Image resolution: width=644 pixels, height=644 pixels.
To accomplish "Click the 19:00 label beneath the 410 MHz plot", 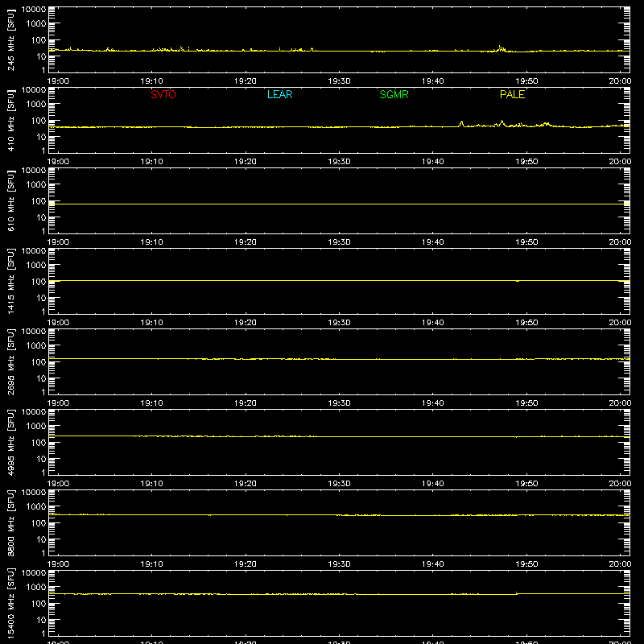I will pos(58,162).
